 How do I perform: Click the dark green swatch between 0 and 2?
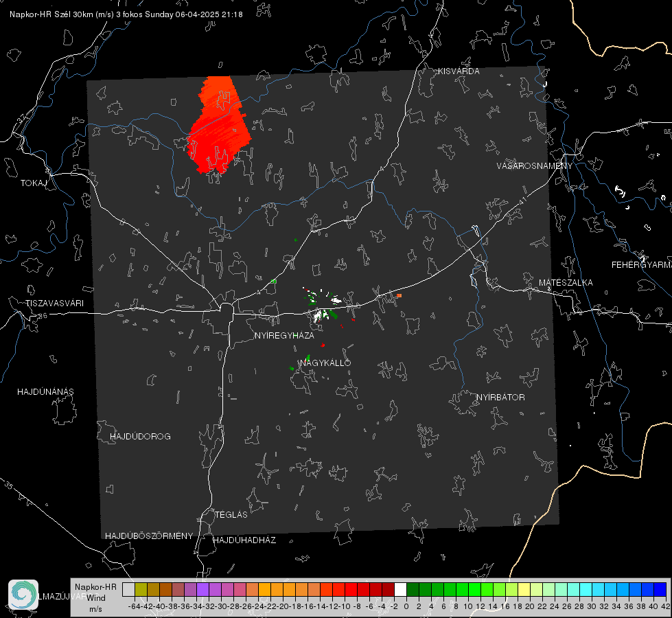tap(413, 589)
